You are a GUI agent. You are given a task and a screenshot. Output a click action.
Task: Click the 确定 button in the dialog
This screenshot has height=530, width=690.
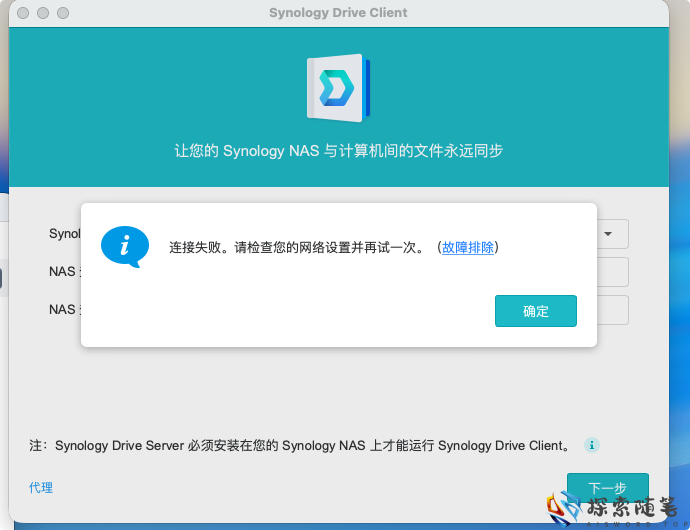pos(536,311)
